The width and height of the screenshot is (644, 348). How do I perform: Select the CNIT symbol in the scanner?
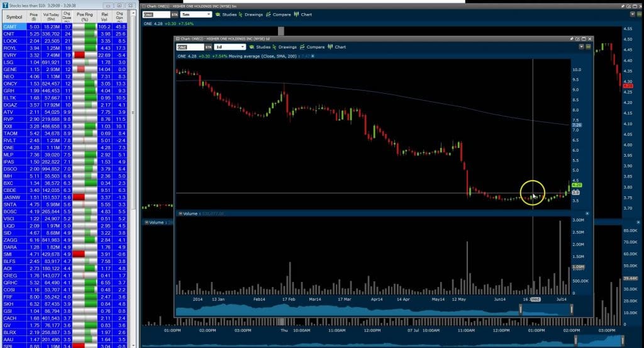(x=9, y=34)
